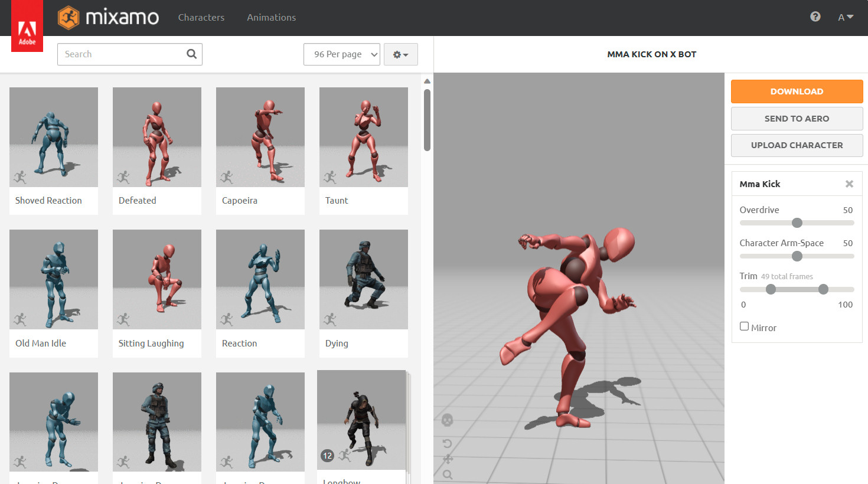
Task: Switch to the Animations tab
Action: (x=271, y=18)
